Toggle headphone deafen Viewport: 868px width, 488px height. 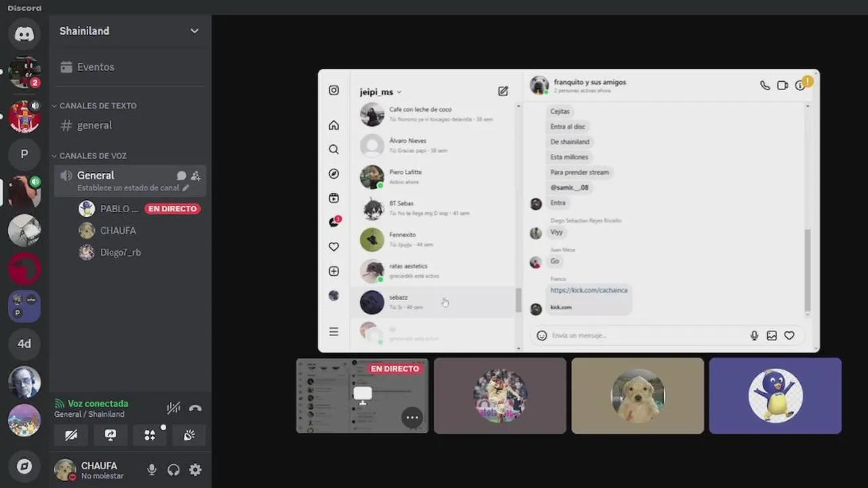(x=174, y=470)
